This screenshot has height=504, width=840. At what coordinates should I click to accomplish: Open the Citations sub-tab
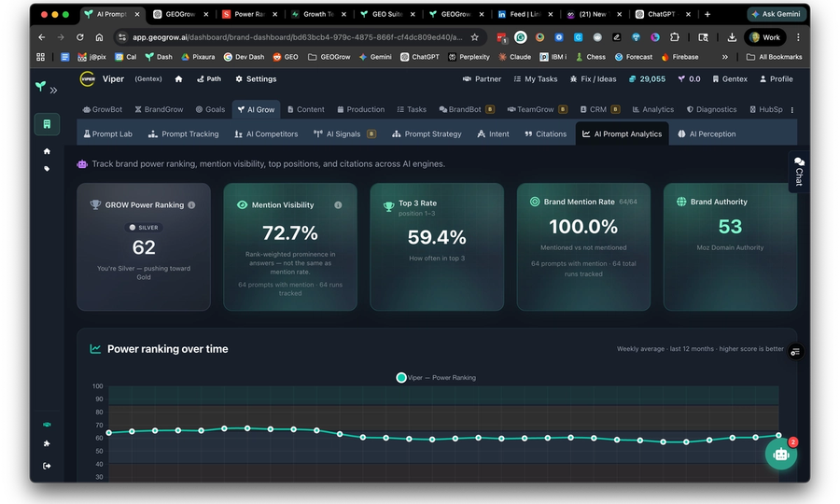pos(545,133)
